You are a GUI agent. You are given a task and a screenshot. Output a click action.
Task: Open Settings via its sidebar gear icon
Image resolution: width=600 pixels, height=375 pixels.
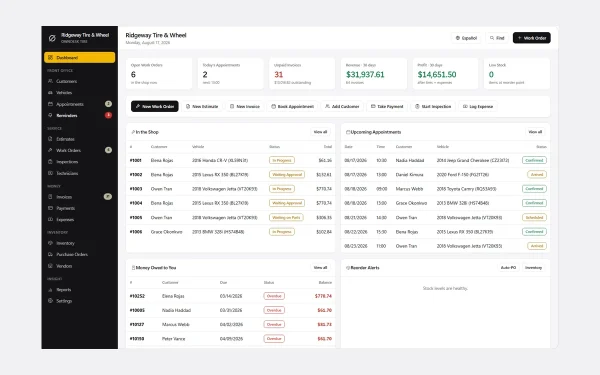pyautogui.click(x=50, y=301)
